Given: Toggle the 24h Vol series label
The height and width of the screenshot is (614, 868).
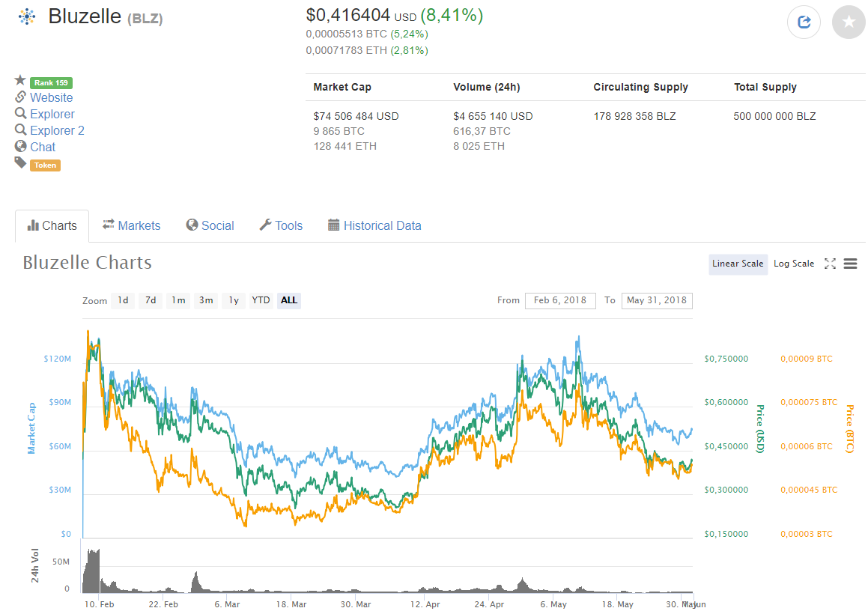Looking at the screenshot, I should [35, 566].
